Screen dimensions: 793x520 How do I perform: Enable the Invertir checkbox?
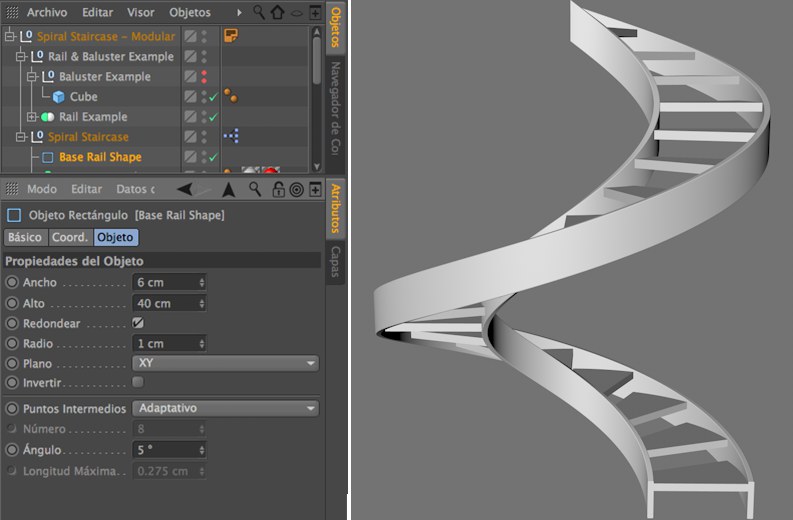(x=138, y=381)
